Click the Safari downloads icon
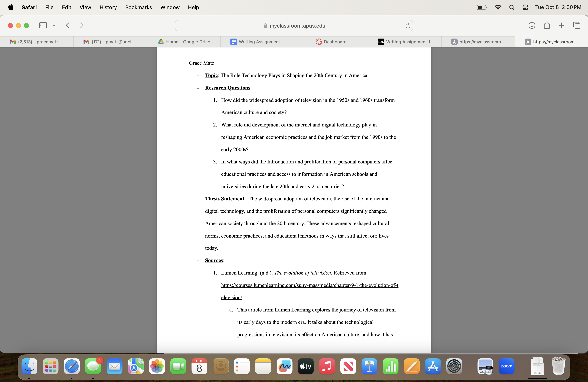The width and height of the screenshot is (588, 382). coord(532,25)
